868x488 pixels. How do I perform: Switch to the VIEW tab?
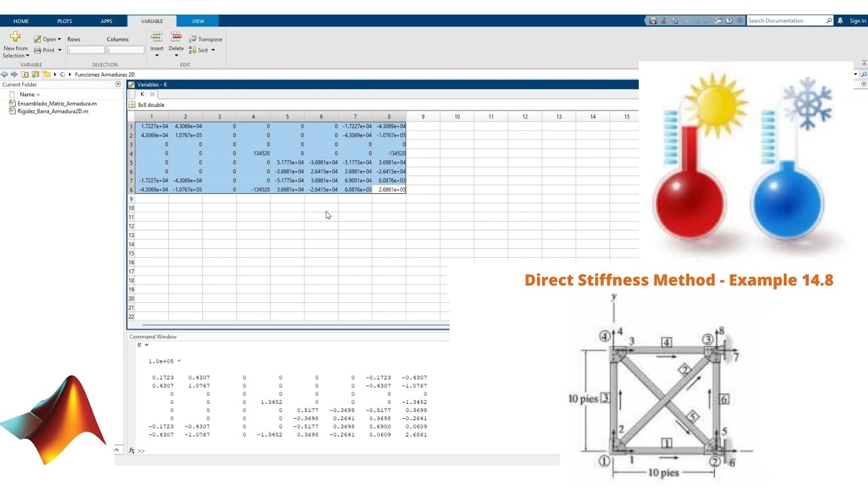tap(198, 21)
